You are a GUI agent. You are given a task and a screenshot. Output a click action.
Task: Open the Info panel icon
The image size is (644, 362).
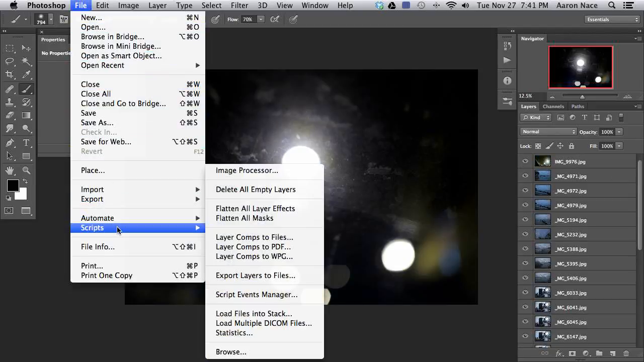pyautogui.click(x=507, y=80)
